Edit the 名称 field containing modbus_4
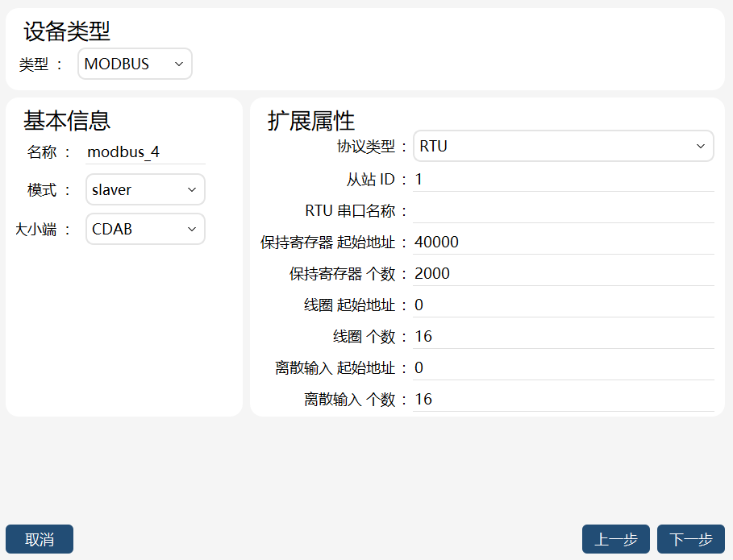This screenshot has height=560, width=733. click(145, 152)
